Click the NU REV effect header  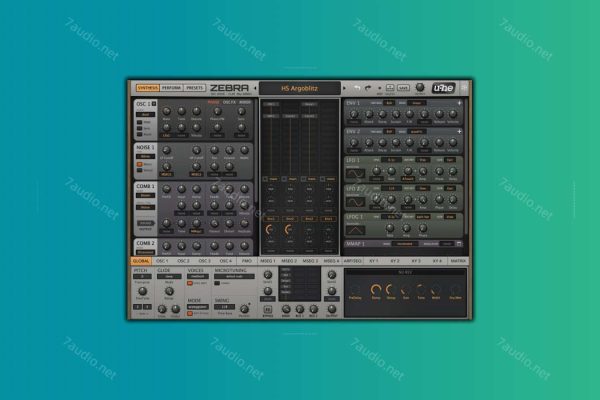click(405, 273)
